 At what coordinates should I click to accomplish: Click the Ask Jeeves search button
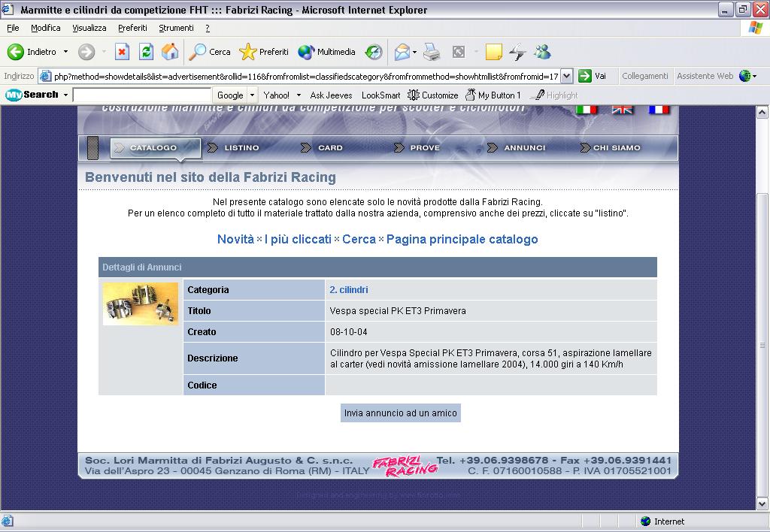[x=331, y=95]
